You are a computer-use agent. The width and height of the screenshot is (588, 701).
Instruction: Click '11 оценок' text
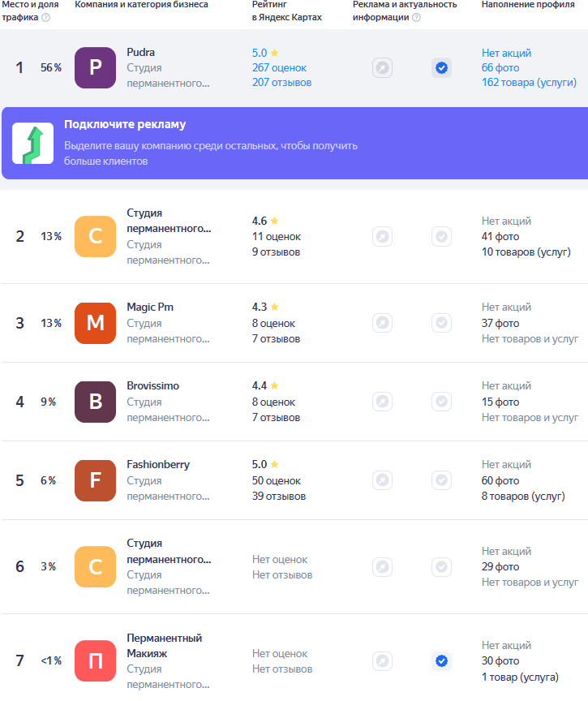pos(276,236)
